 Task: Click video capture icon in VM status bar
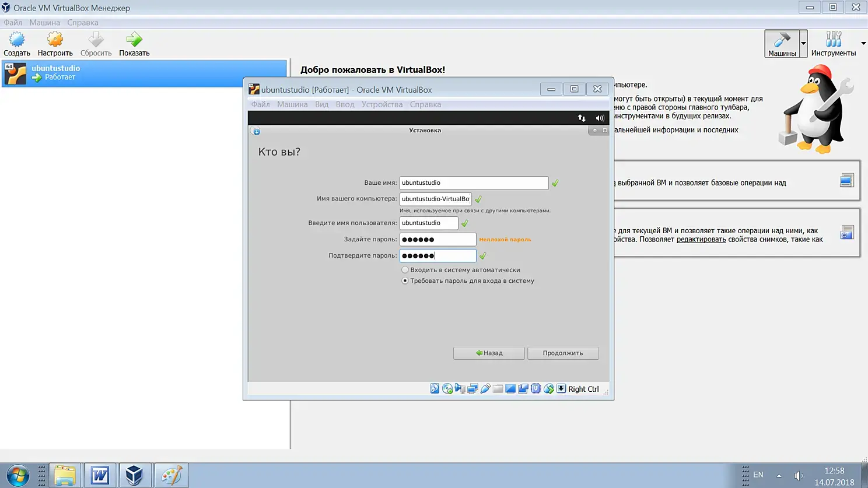coord(523,389)
